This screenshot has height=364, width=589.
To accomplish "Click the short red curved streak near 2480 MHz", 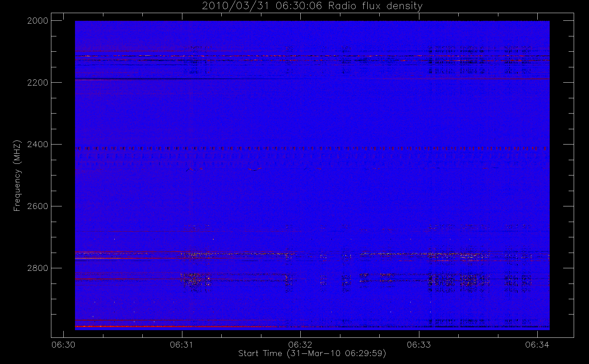I will coord(256,169).
